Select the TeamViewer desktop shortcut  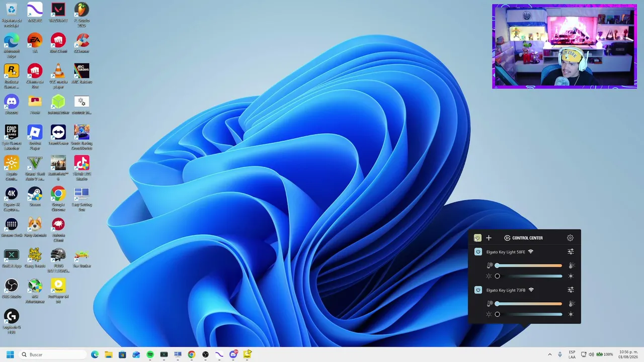coord(58,135)
